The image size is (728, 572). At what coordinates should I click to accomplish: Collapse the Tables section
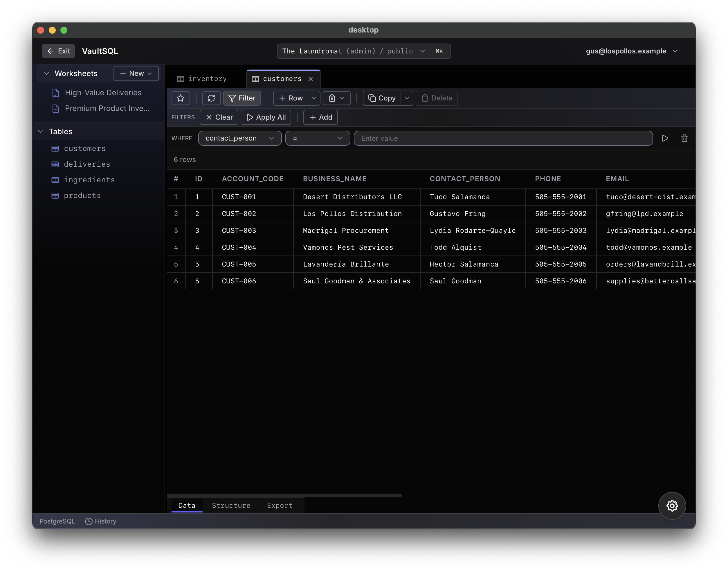coord(41,131)
